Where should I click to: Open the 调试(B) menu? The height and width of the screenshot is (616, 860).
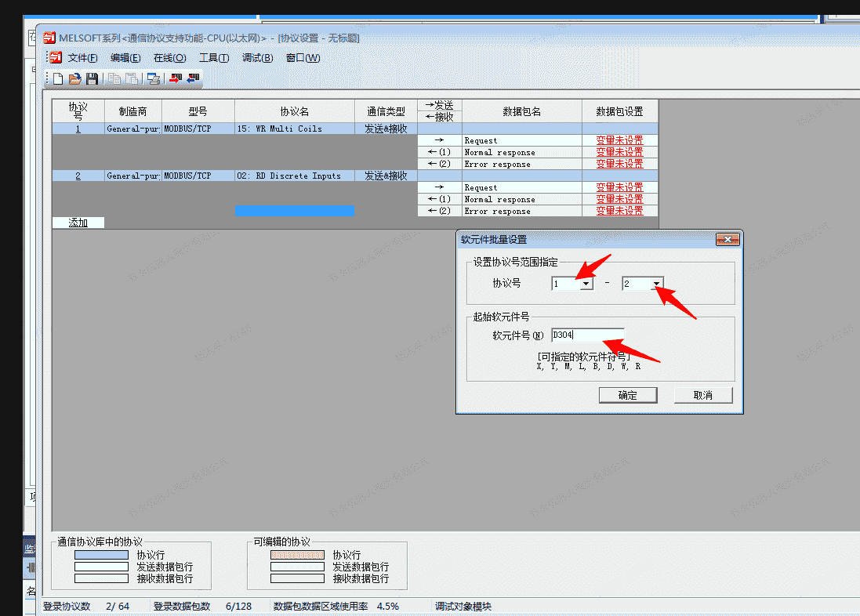257,58
